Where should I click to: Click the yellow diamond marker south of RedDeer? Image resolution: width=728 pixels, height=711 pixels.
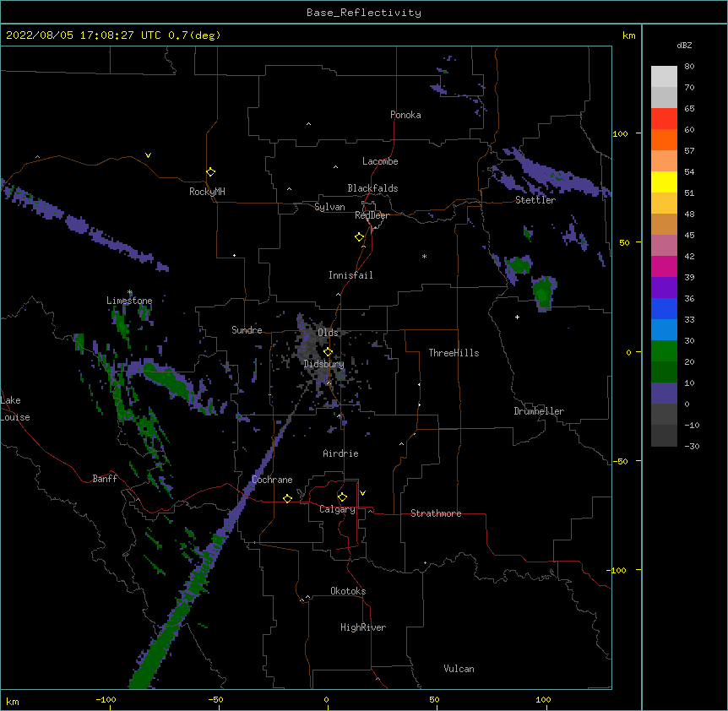click(x=360, y=237)
